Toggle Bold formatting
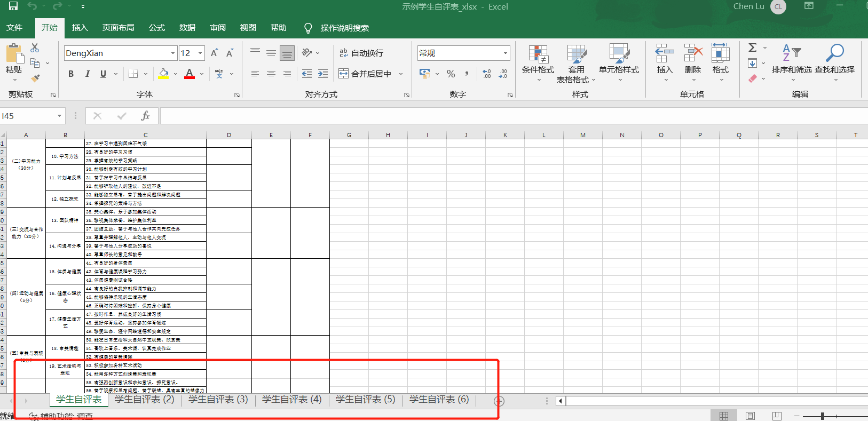The height and width of the screenshot is (421, 868). 71,74
